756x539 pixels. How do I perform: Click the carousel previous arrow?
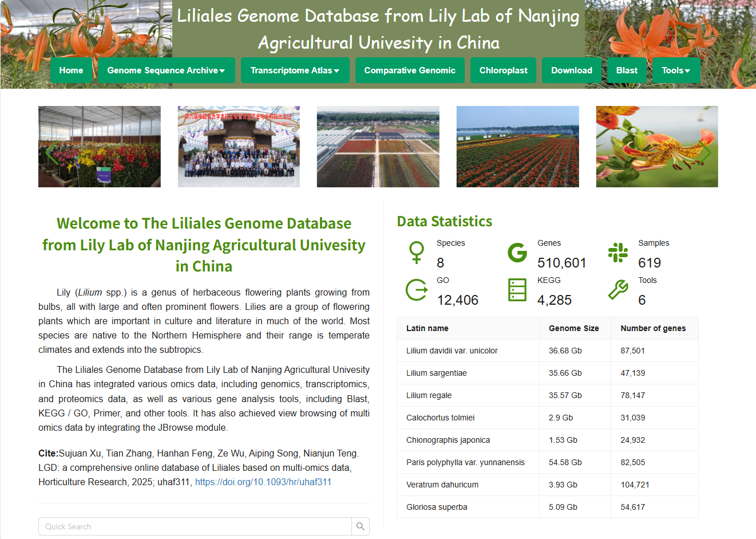coord(52,152)
